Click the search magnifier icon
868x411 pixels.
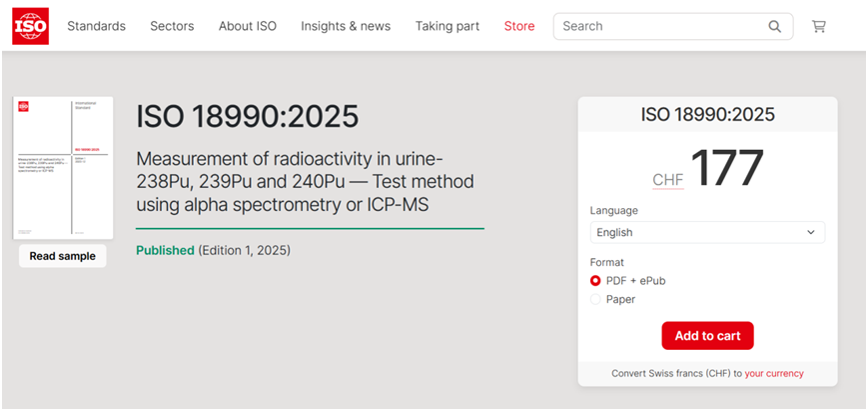click(775, 26)
